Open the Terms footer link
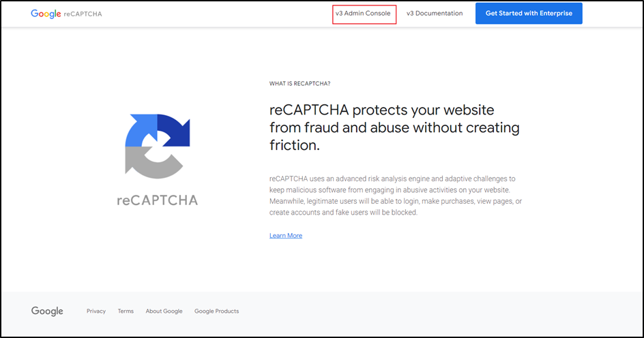 (126, 311)
